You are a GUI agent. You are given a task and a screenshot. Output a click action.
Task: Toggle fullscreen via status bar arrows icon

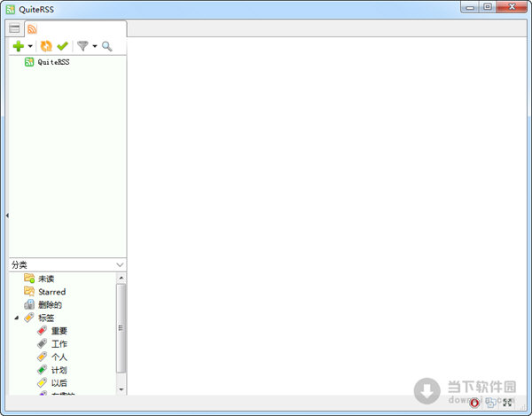(507, 403)
